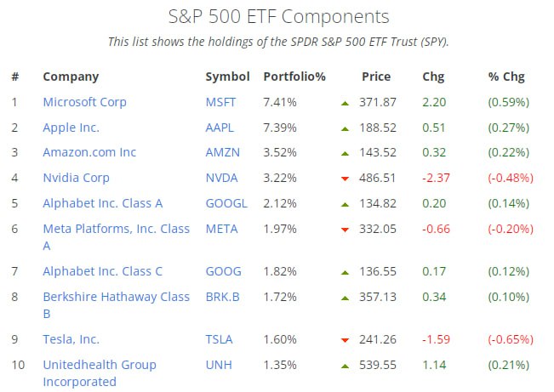
Task: Open the Microsoft Corp company link
Action: coord(84,102)
